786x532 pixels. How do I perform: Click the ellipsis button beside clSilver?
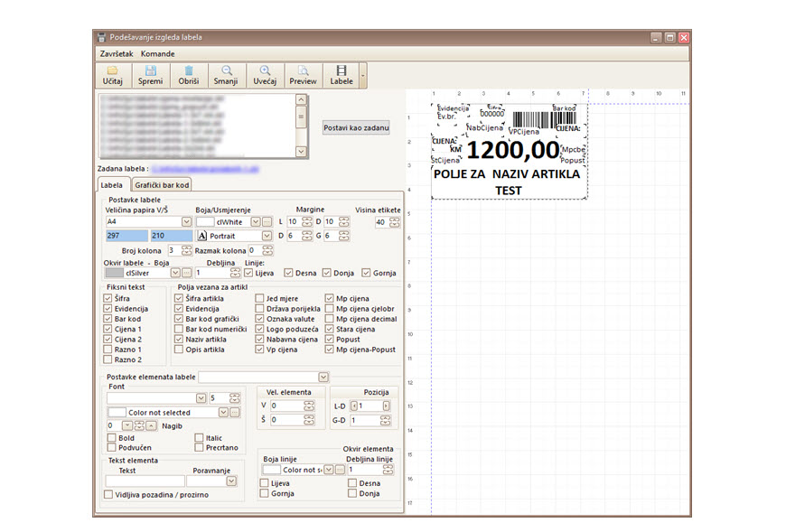pos(186,273)
